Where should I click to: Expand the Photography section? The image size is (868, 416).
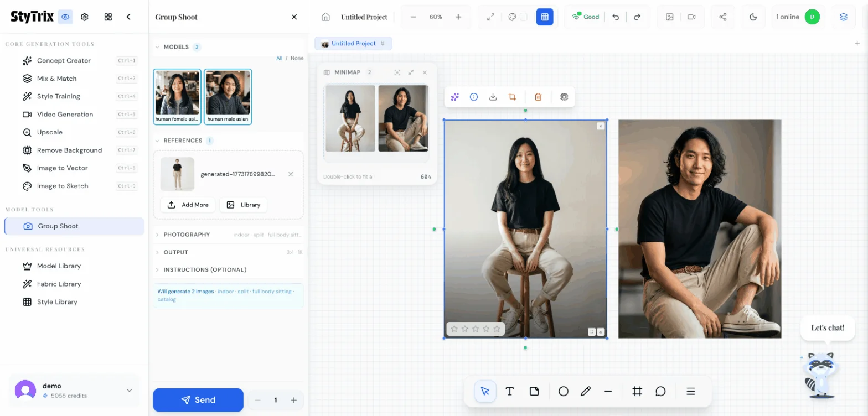click(x=187, y=235)
